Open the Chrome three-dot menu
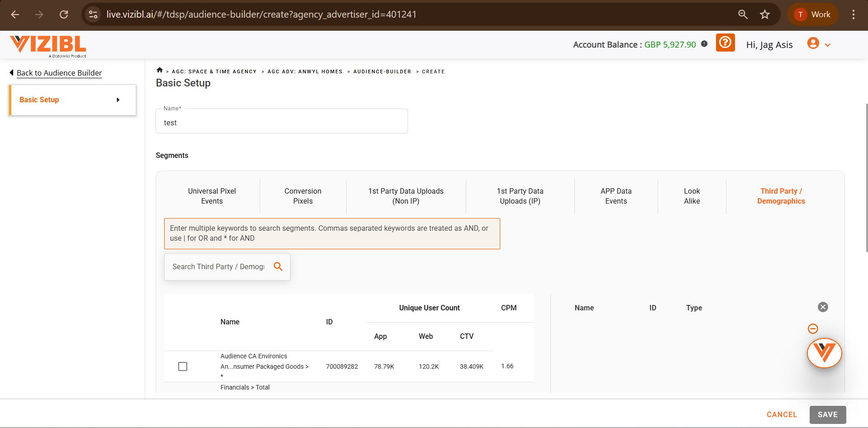This screenshot has width=868, height=428. [853, 14]
